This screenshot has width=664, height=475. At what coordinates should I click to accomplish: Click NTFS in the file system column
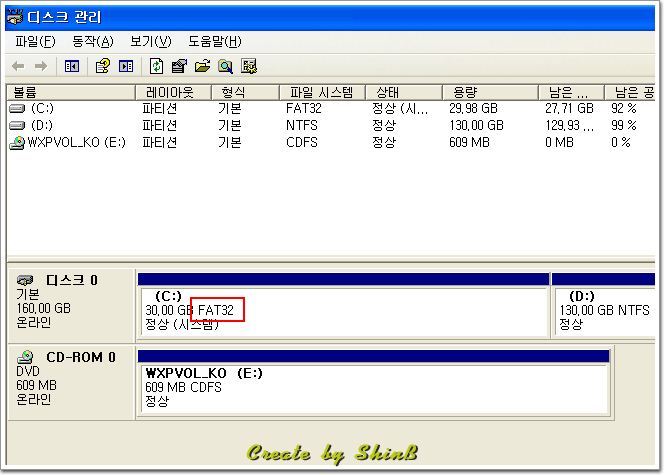pyautogui.click(x=302, y=125)
